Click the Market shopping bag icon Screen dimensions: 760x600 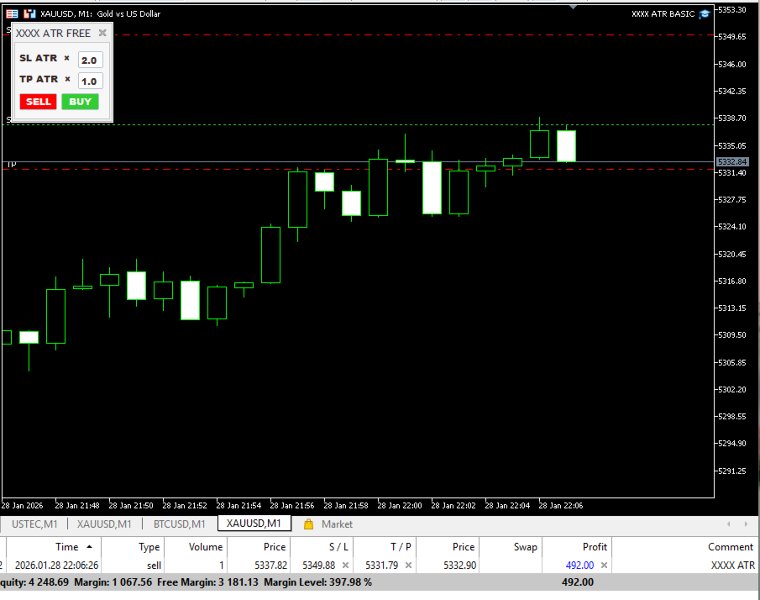pyautogui.click(x=308, y=524)
